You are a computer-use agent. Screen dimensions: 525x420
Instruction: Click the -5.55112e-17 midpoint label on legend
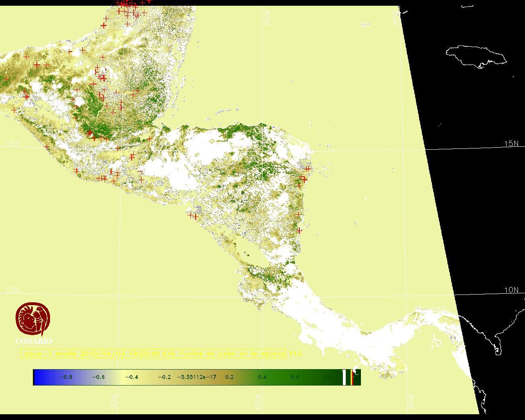[196, 377]
